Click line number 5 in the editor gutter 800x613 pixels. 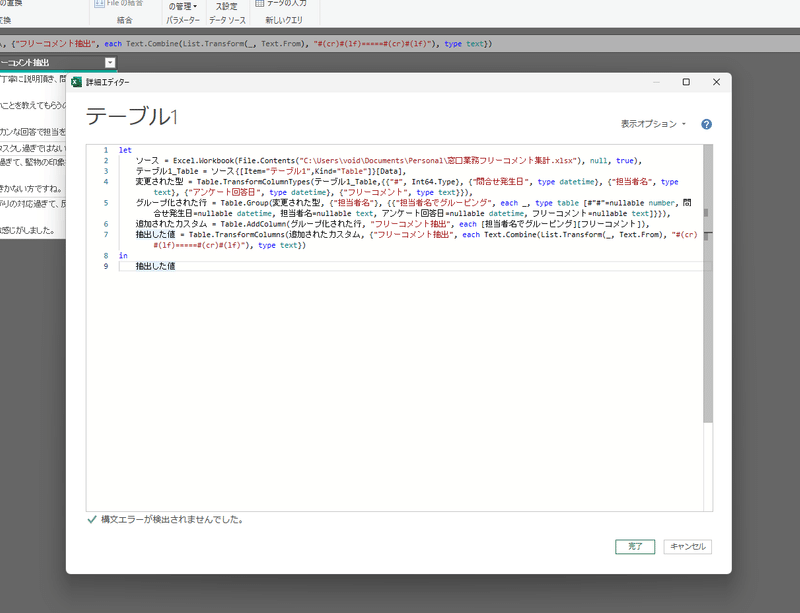pyautogui.click(x=106, y=203)
